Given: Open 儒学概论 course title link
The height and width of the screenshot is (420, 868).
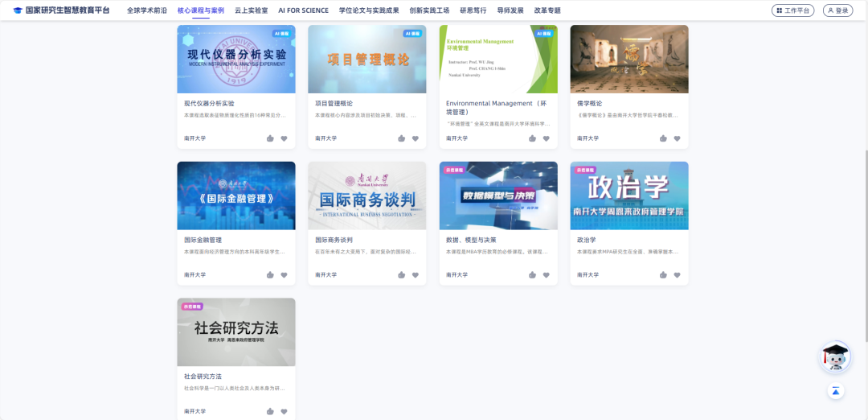Looking at the screenshot, I should pyautogui.click(x=590, y=103).
